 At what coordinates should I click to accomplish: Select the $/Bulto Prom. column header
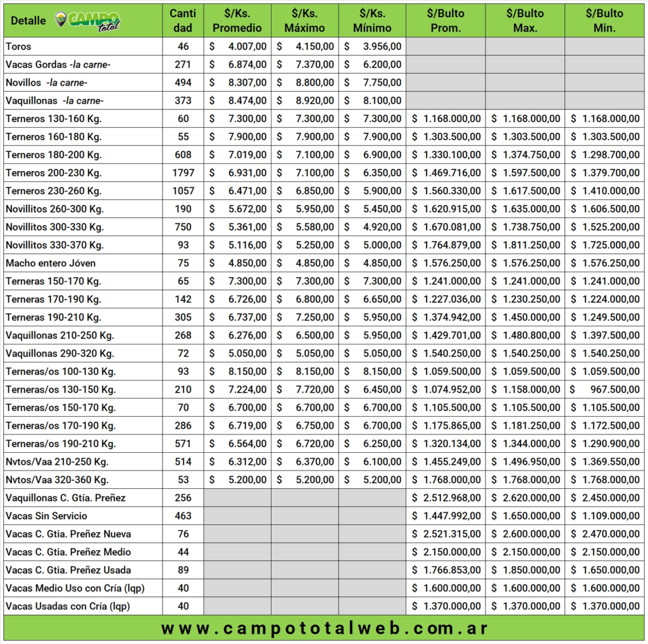click(x=445, y=20)
